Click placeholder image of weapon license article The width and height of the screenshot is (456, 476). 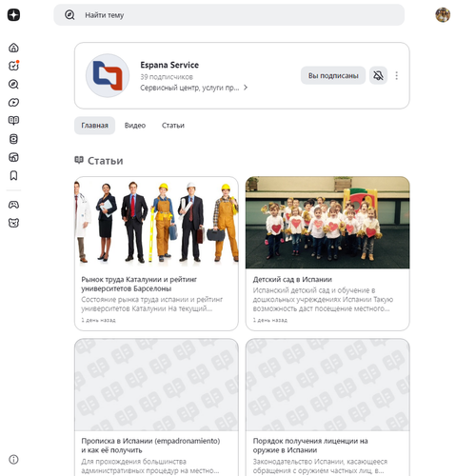tap(327, 385)
